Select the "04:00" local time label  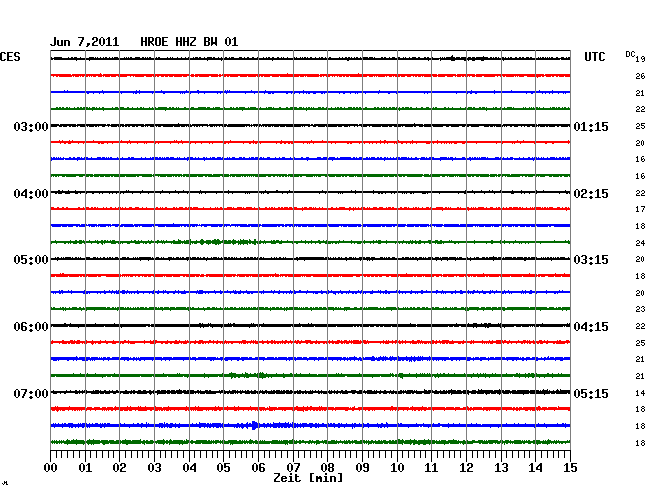(x=31, y=194)
